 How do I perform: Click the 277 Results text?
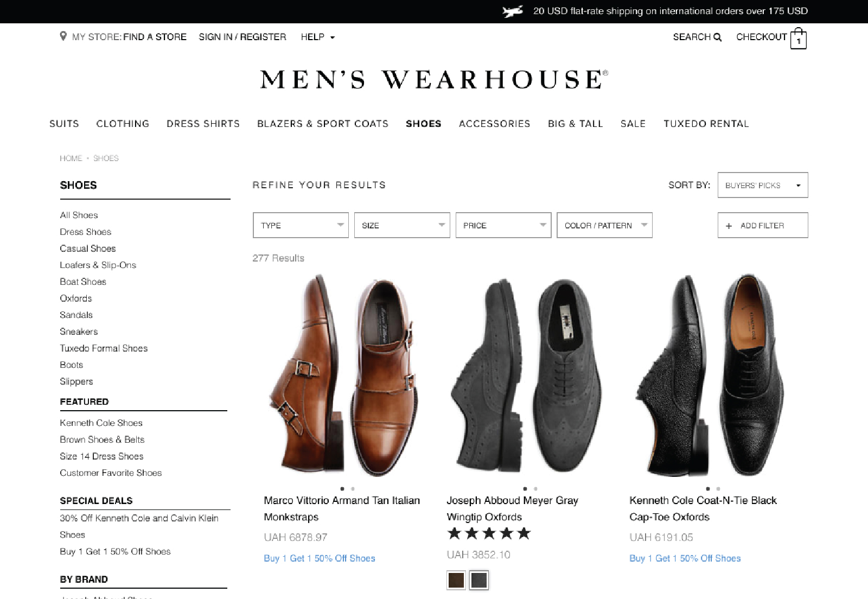point(278,258)
